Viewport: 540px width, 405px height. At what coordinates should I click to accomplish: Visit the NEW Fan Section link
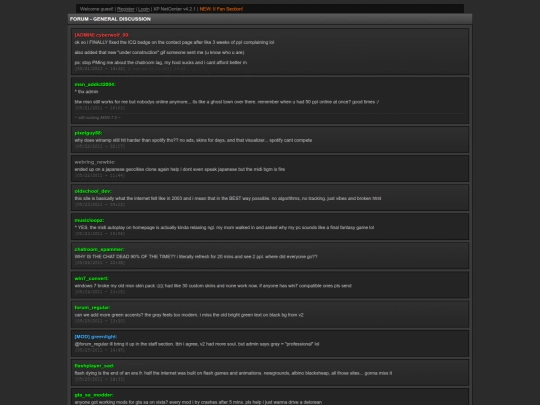tap(221, 9)
